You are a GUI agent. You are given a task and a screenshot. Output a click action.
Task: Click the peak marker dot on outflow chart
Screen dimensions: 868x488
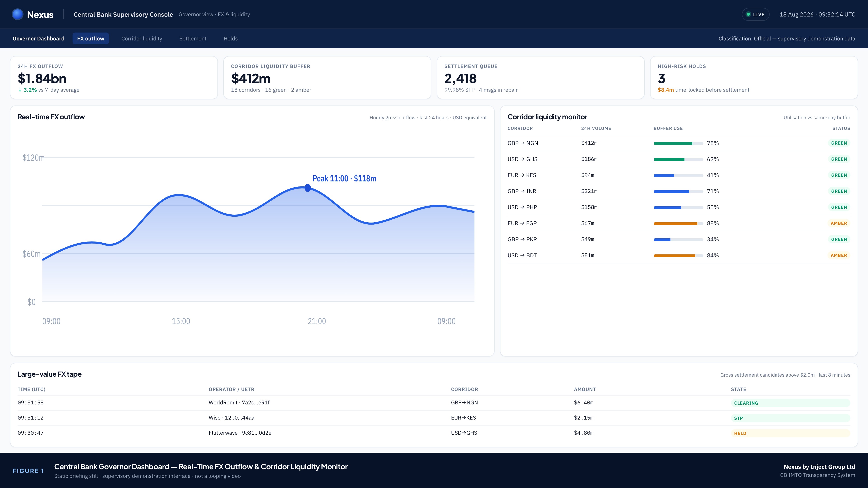(308, 188)
